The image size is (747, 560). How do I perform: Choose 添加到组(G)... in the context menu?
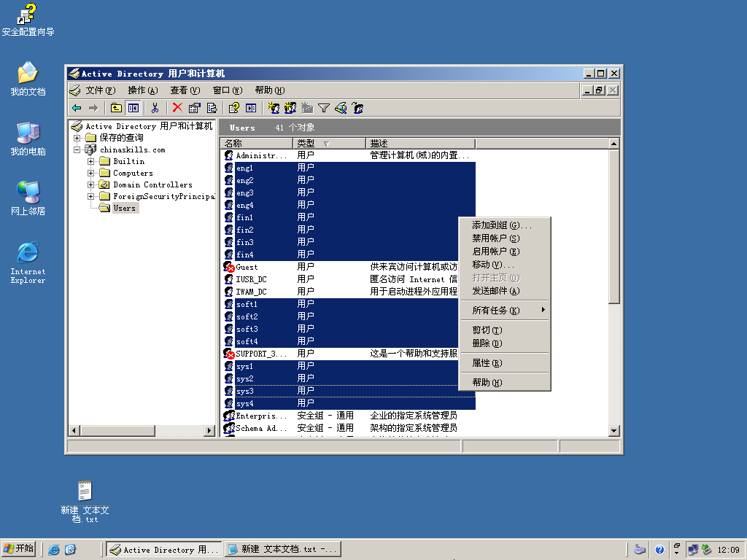(505, 225)
